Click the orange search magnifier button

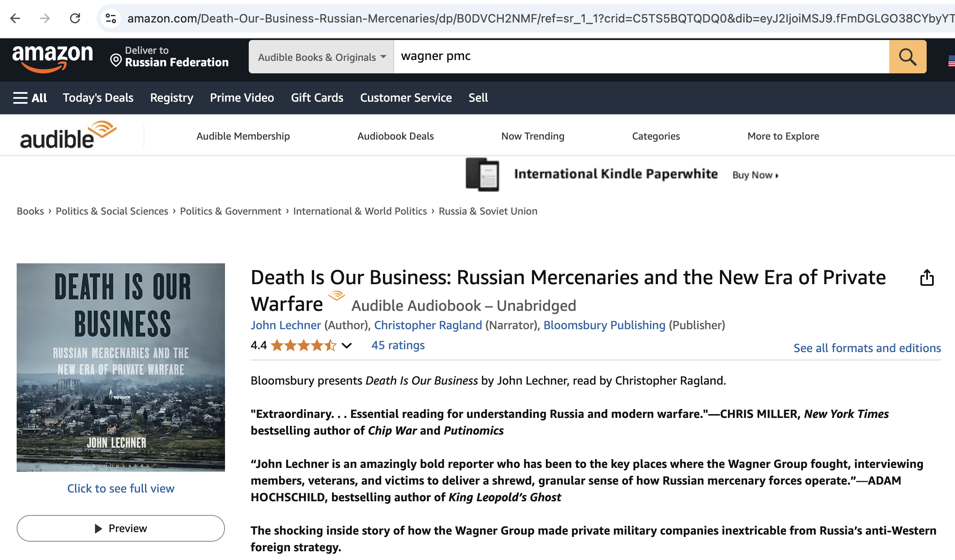[x=907, y=57]
